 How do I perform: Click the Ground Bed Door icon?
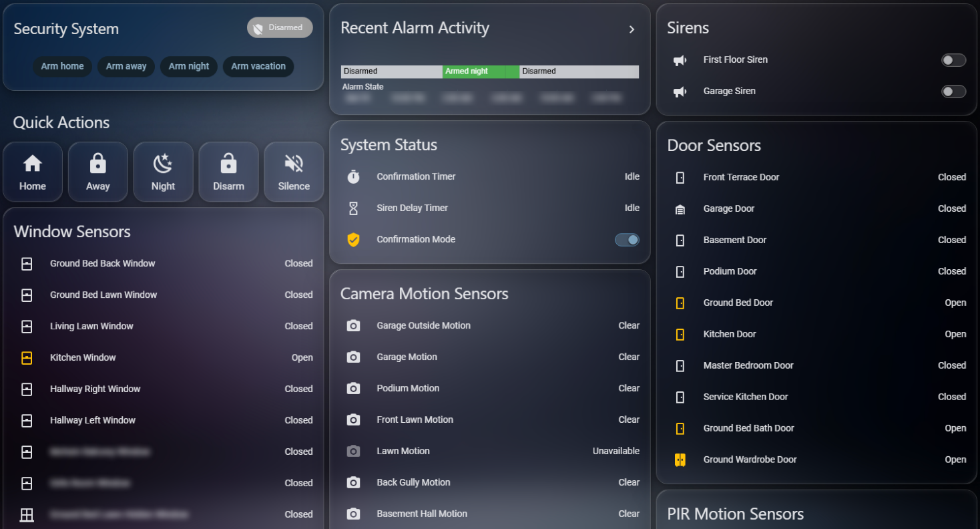click(x=680, y=303)
